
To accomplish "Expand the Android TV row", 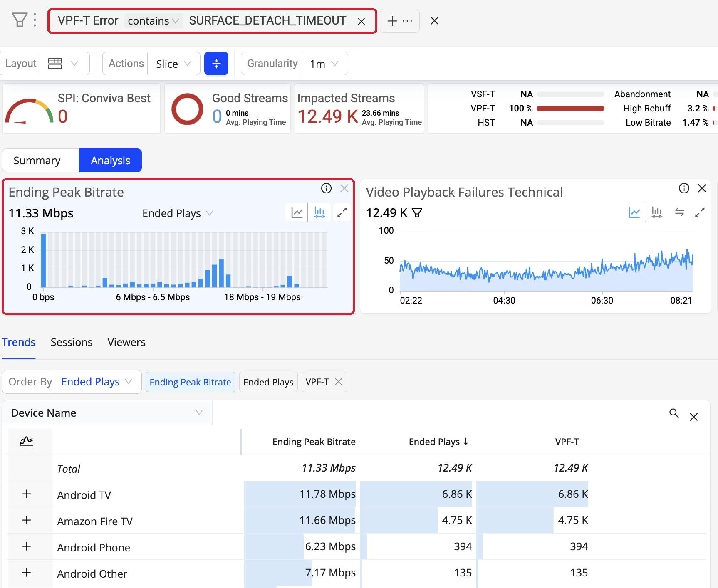I will (x=27, y=494).
